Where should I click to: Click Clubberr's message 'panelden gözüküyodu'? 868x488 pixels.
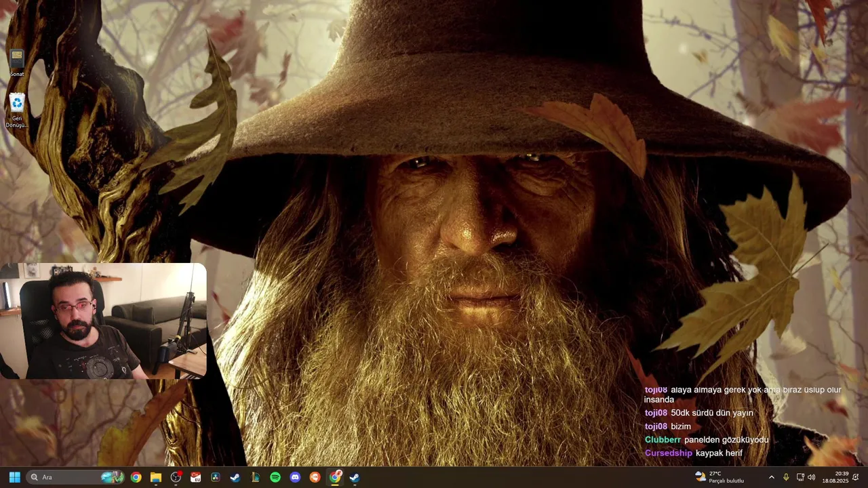point(726,440)
